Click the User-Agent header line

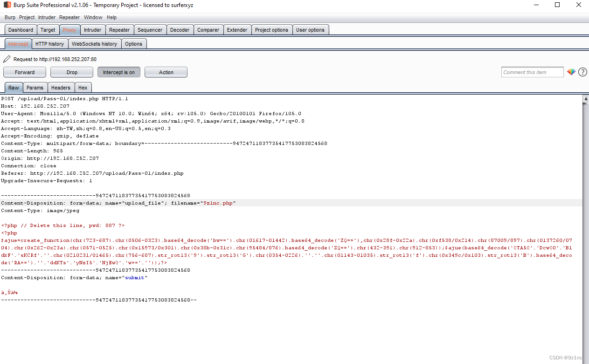(x=151, y=114)
